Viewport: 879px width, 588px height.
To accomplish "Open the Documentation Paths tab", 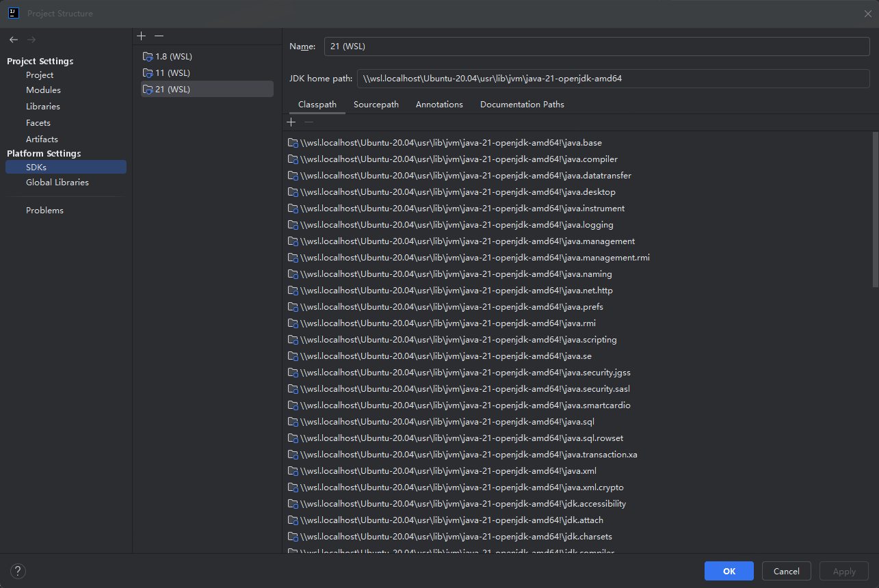I will [521, 104].
